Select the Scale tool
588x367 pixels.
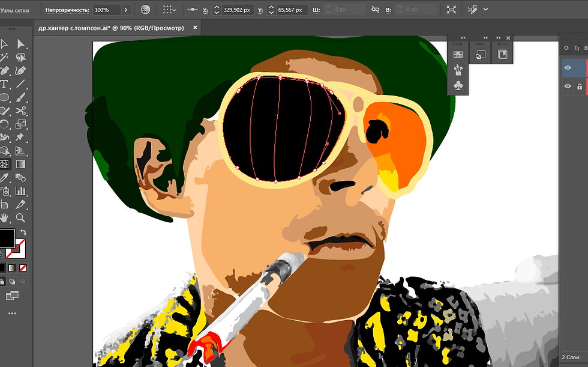coord(21,124)
